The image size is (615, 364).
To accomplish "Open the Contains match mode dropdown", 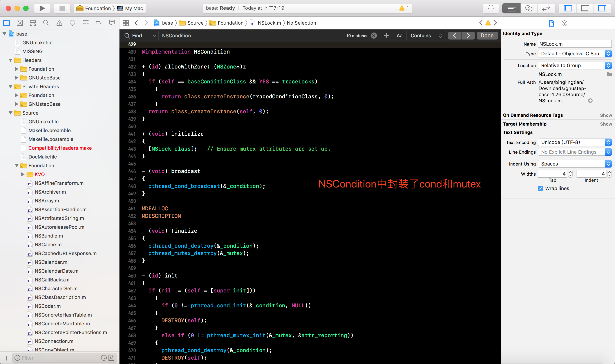I will tap(426, 36).
